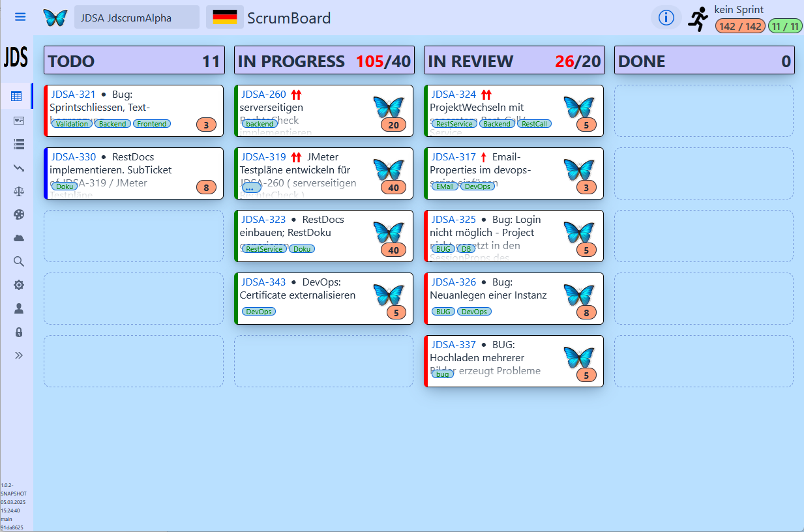The height and width of the screenshot is (532, 804).
Task: Expand the sidebar with the double chevron
Action: click(x=18, y=355)
